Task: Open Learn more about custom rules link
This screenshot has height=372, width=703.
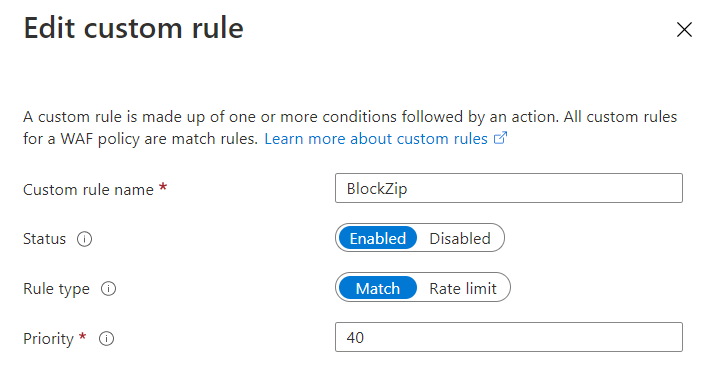Action: click(376, 139)
